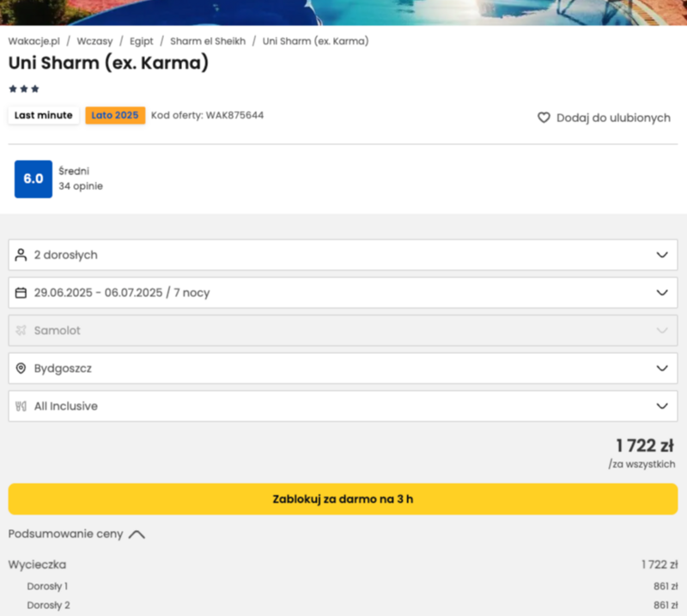Click the person icon in travelers field
The width and height of the screenshot is (687, 616).
(21, 254)
